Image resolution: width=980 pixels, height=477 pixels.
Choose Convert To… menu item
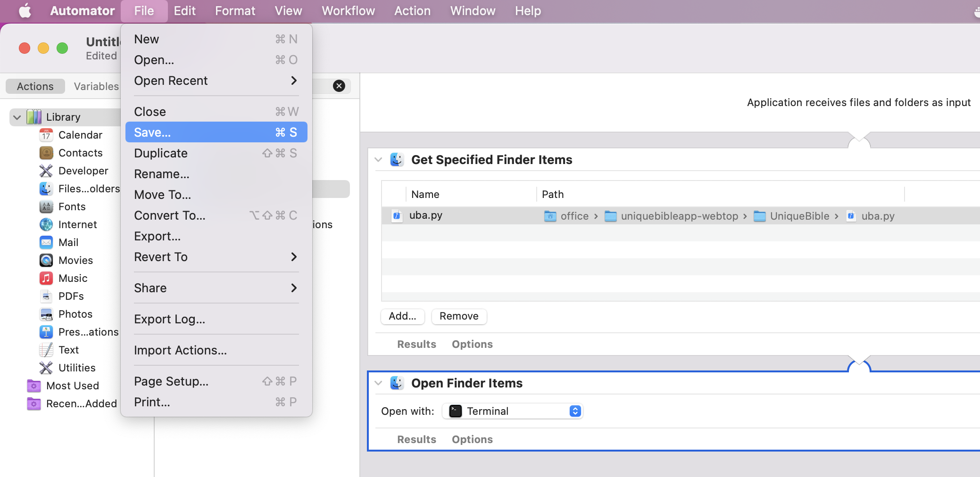pyautogui.click(x=216, y=215)
